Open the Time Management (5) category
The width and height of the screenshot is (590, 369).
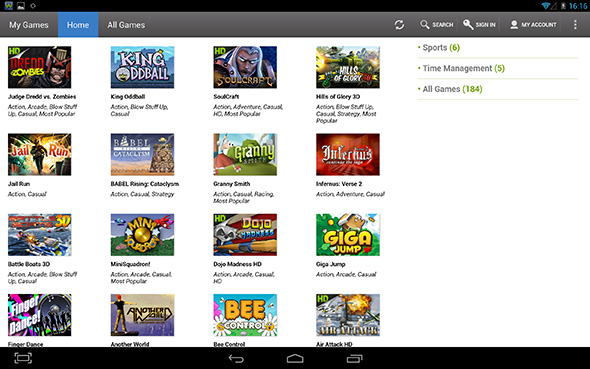pyautogui.click(x=463, y=68)
